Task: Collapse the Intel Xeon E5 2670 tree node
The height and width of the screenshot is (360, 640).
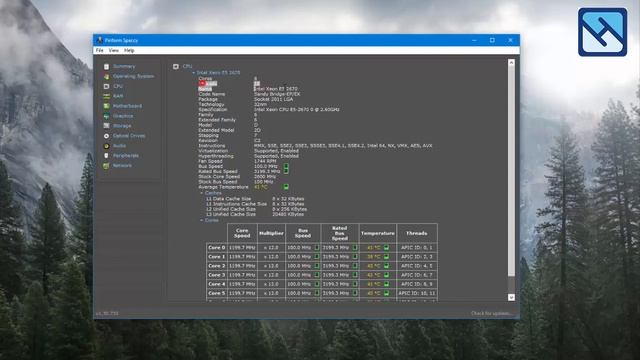Action: coord(194,73)
